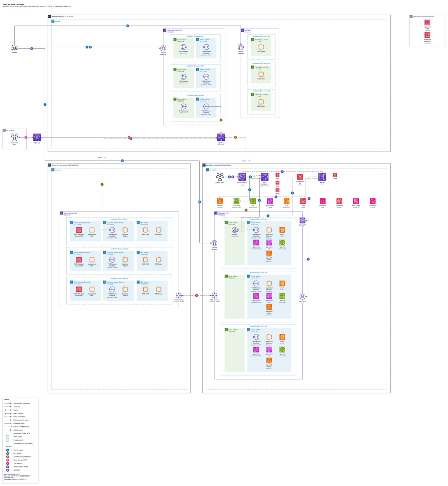This screenshot has height=486, width=448.
Task: Click the 'External account 444444444444' label
Action: (424, 17)
